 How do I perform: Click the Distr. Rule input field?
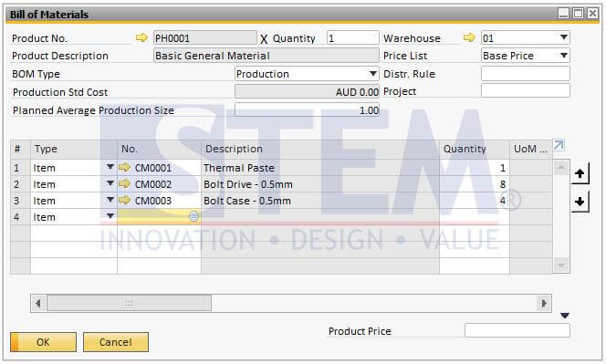(525, 73)
